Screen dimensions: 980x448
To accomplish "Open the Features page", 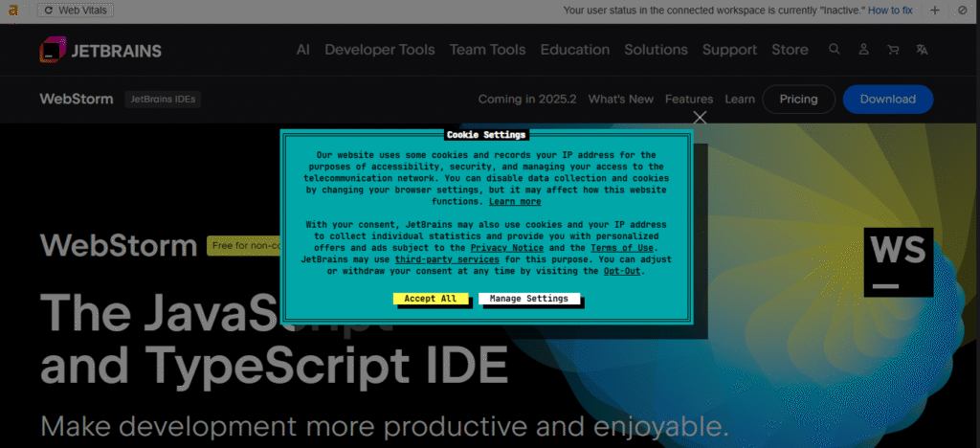I will pyautogui.click(x=689, y=100).
